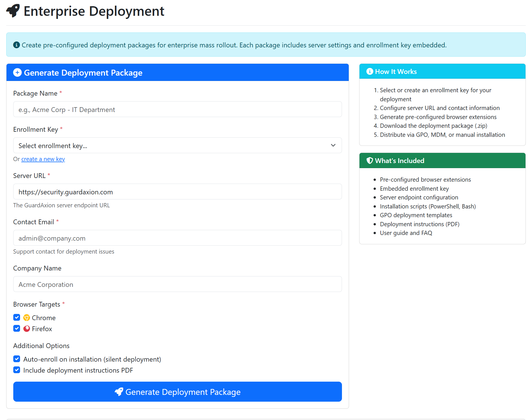Click the Contact Email input field
Screen dimensions: 532x420
[177, 238]
